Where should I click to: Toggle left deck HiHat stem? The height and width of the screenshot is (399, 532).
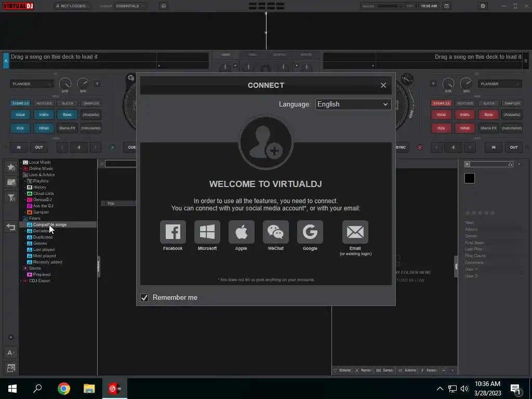44,128
